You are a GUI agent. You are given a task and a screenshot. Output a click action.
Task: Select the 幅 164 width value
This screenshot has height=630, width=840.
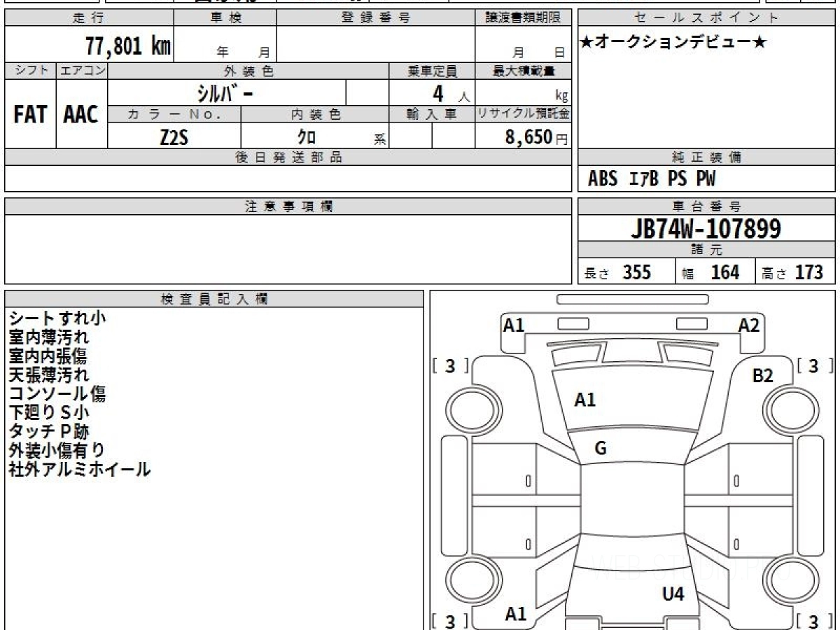click(x=710, y=272)
